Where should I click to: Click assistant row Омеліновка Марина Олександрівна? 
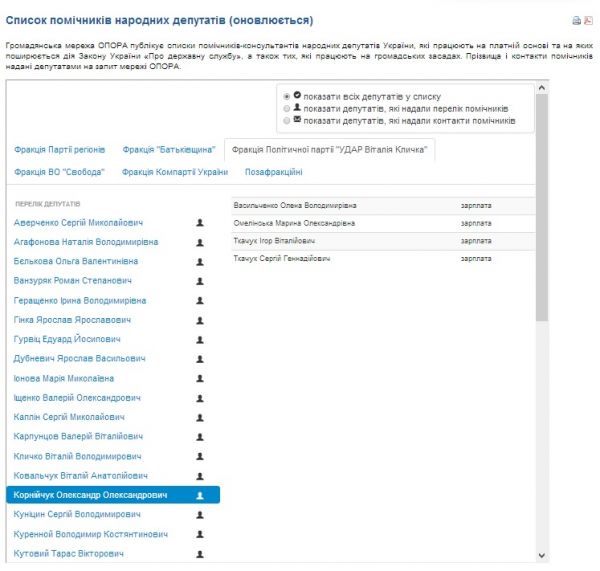[x=383, y=223]
